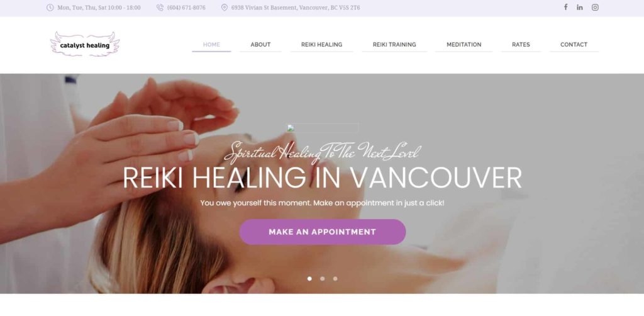Viewport: 644px width, 316px height.
Task: Click the Make an Appointment button
Action: pos(323,232)
